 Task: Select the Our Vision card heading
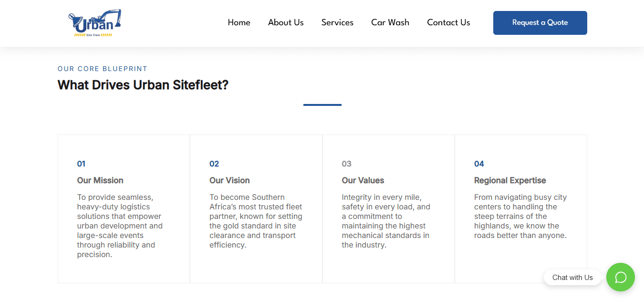point(229,180)
